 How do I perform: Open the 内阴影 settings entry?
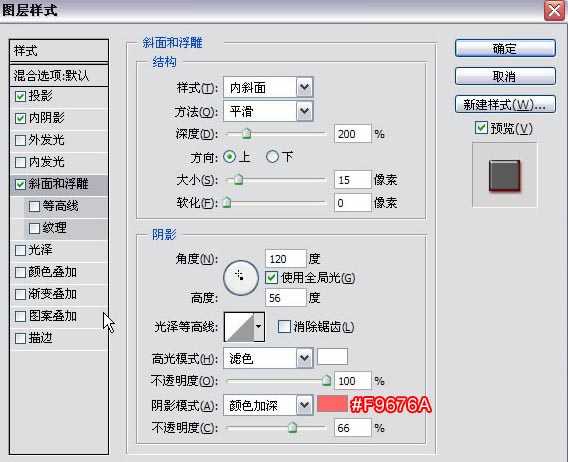(x=46, y=118)
